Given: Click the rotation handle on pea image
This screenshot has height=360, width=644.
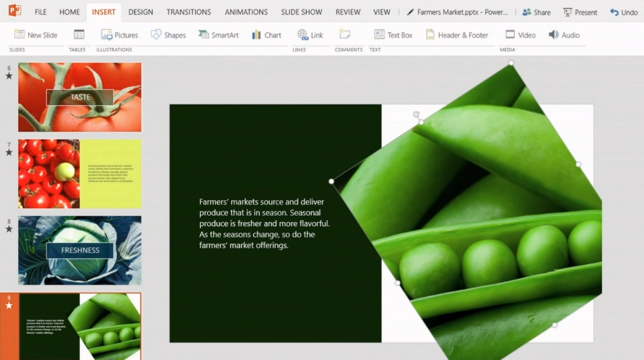Looking at the screenshot, I should 416,115.
